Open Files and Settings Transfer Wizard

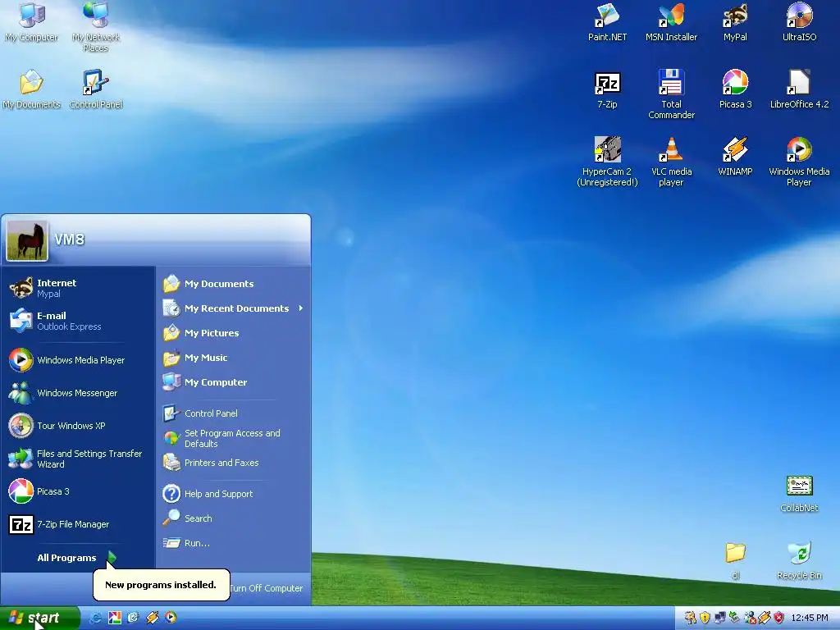point(78,459)
